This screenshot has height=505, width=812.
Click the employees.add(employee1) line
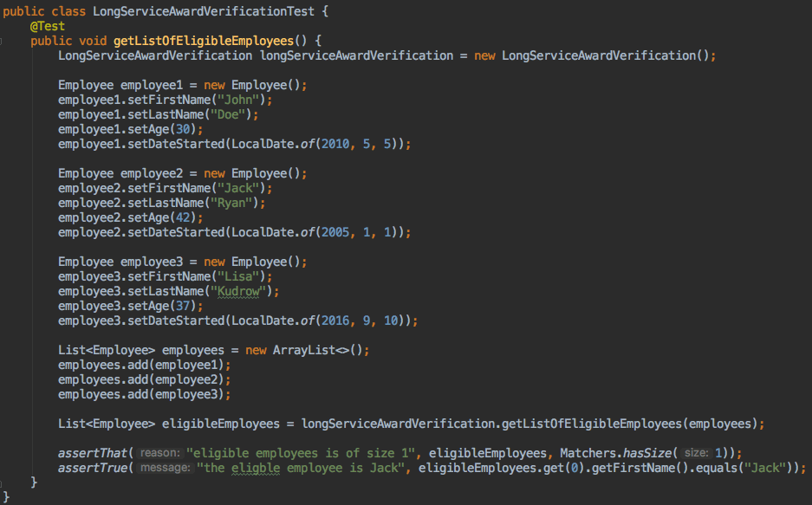pyautogui.click(x=145, y=366)
